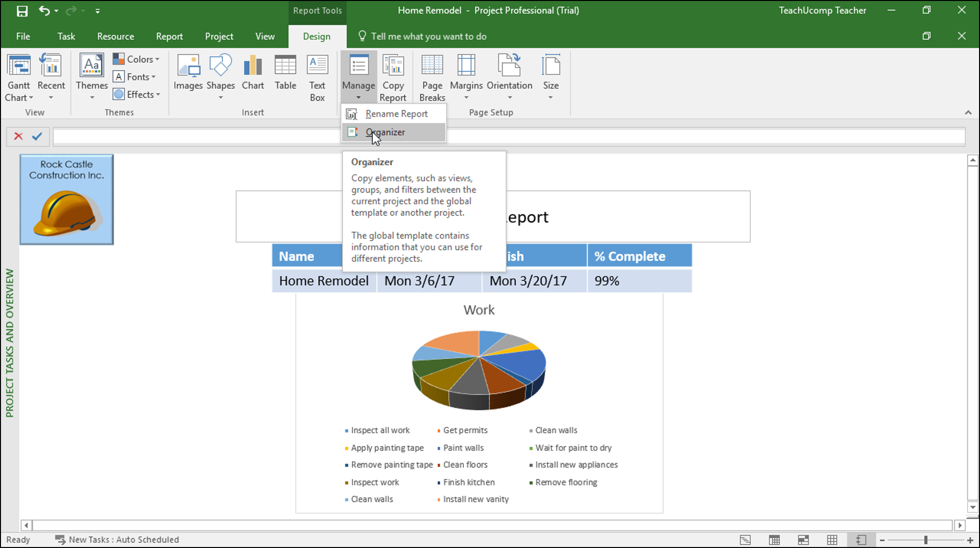Open the Undo history dropdown arrow

56,11
